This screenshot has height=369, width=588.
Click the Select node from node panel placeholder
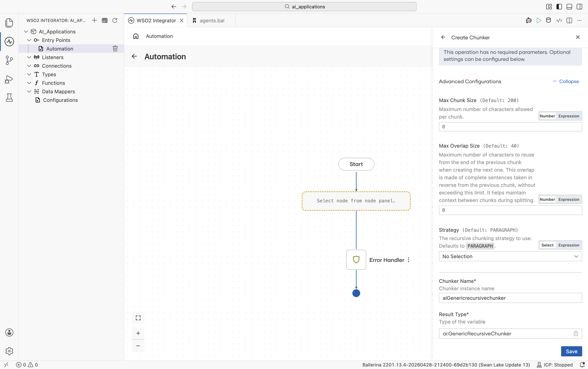pos(356,201)
